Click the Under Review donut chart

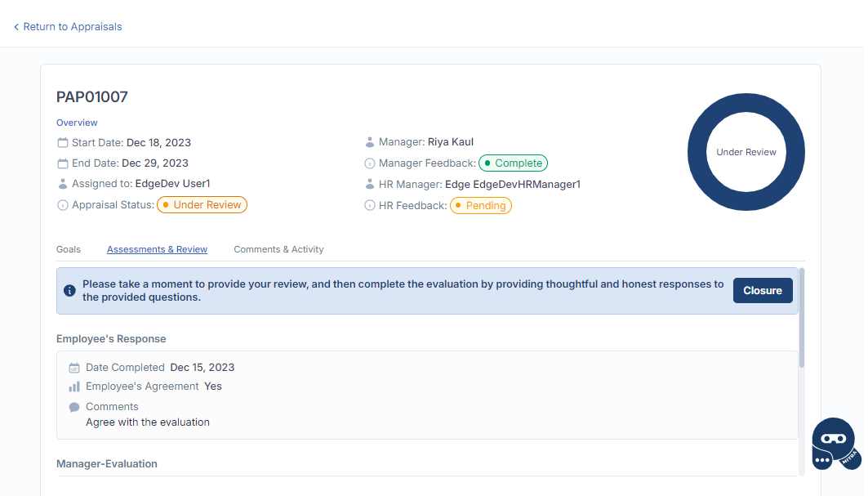(746, 152)
